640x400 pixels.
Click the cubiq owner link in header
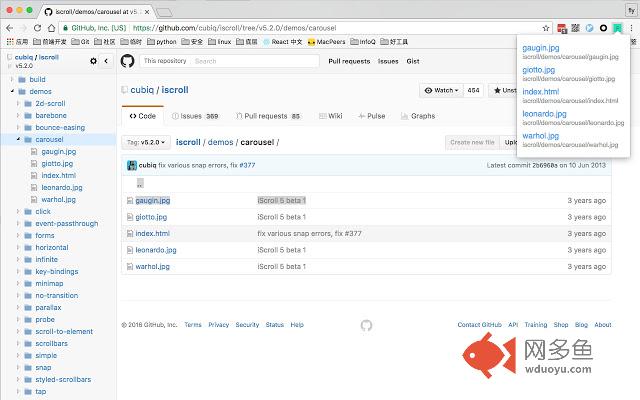142,90
